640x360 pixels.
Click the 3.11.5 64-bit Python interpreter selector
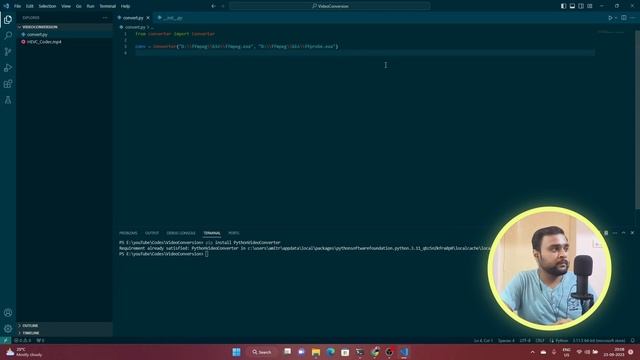(x=599, y=340)
